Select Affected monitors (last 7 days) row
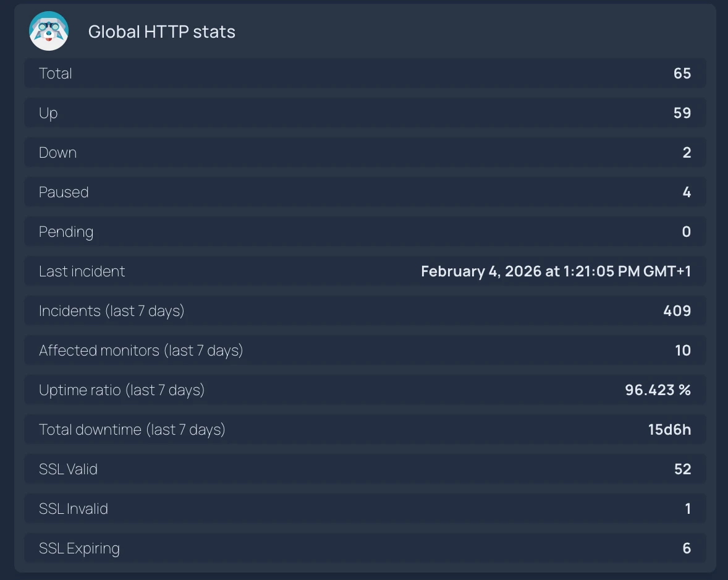This screenshot has width=728, height=580. 365,351
